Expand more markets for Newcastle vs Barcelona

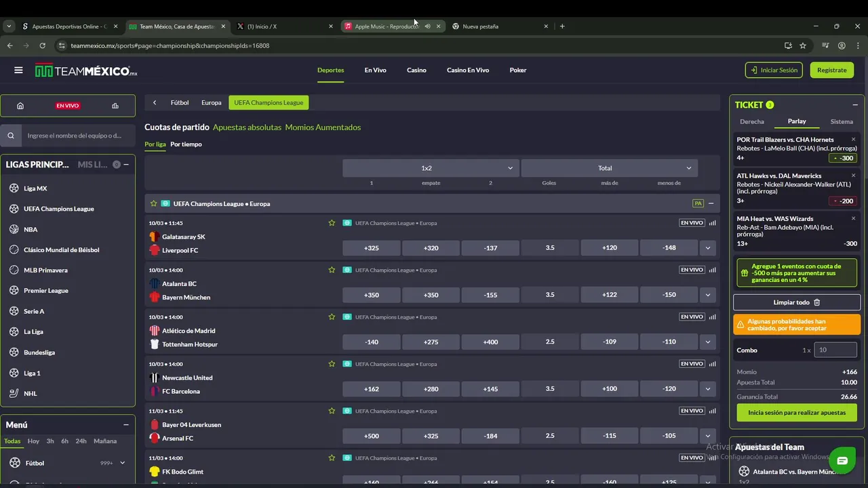coord(708,389)
